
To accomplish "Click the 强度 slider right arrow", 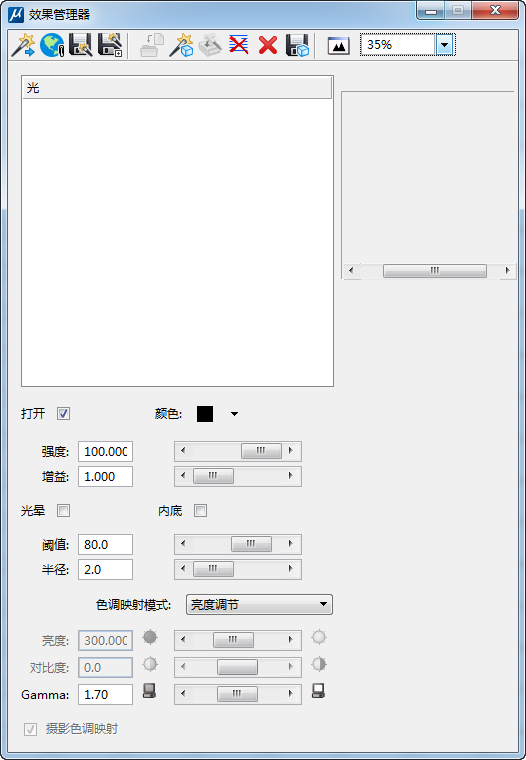I will pos(291,451).
